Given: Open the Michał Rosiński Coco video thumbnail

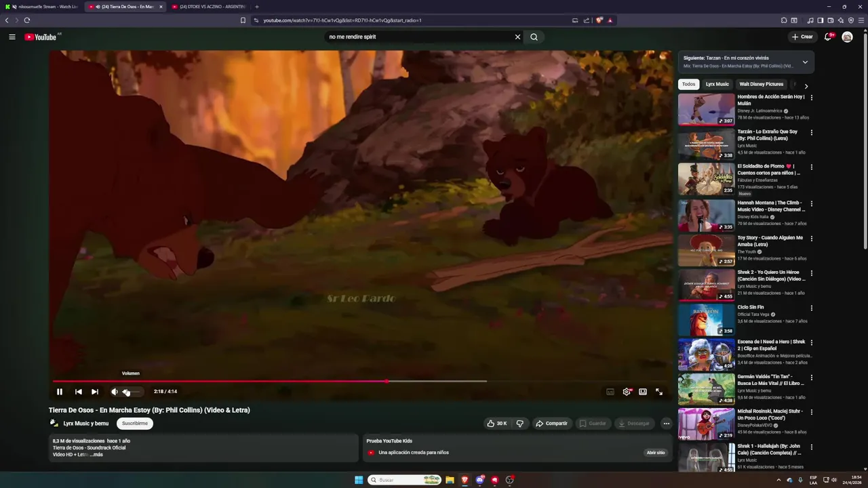Looking at the screenshot, I should (707, 424).
